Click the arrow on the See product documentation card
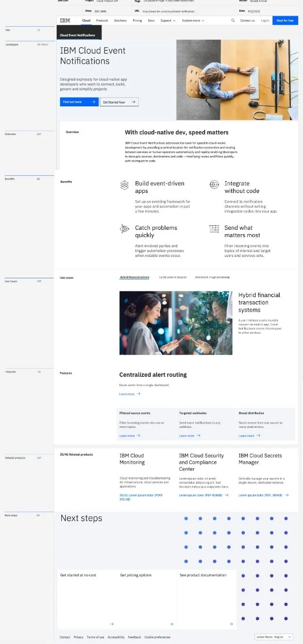Viewport: 303px width, 644px height. click(231, 624)
